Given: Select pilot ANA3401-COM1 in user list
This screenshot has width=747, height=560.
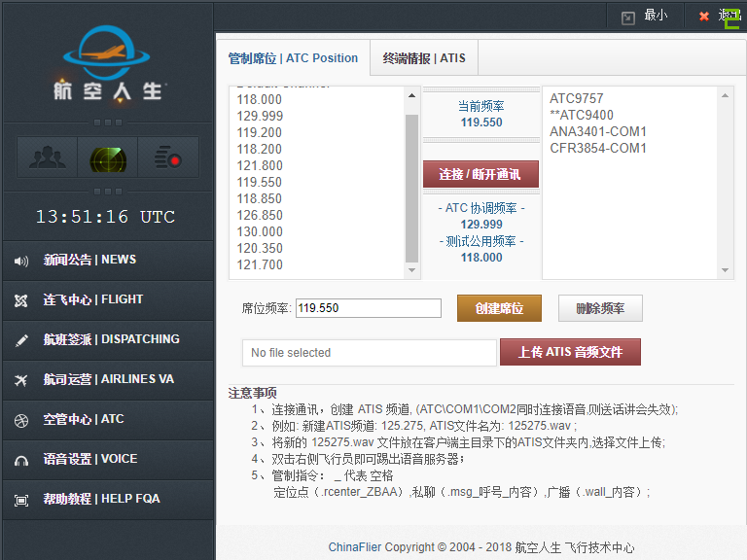Looking at the screenshot, I should [x=597, y=131].
